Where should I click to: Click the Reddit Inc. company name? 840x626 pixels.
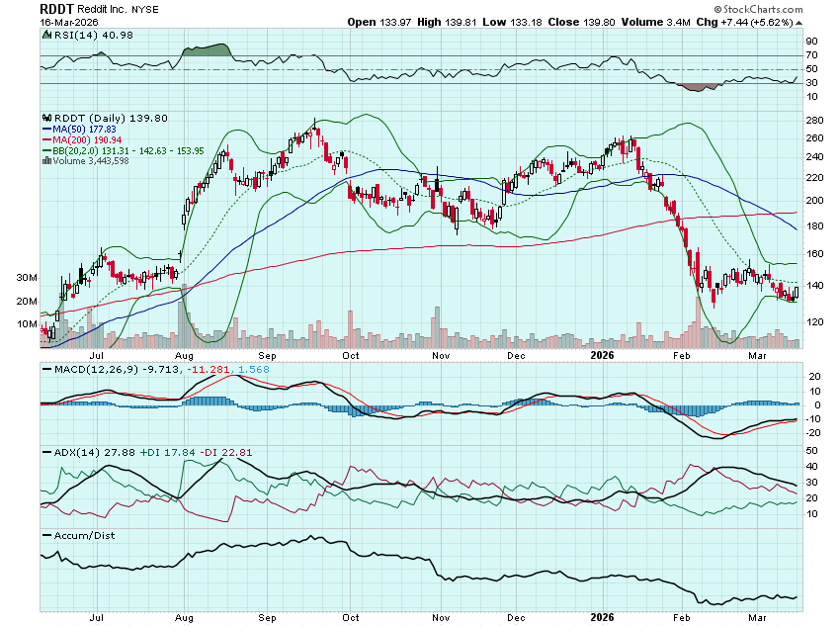(x=103, y=10)
